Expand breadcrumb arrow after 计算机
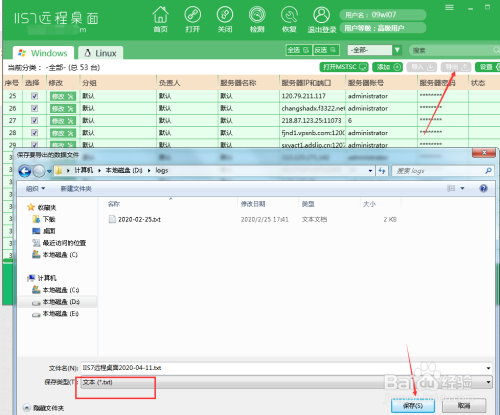 click(x=99, y=171)
